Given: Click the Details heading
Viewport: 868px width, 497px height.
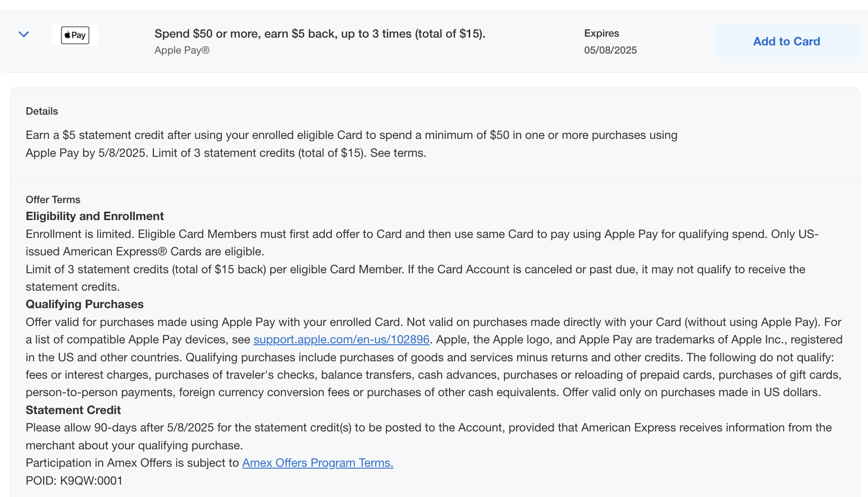Looking at the screenshot, I should point(42,111).
